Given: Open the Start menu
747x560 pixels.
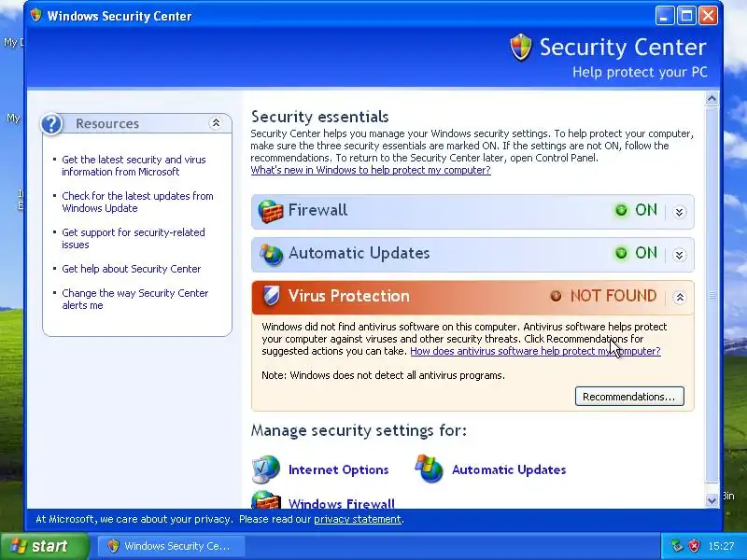Looking at the screenshot, I should click(44, 546).
